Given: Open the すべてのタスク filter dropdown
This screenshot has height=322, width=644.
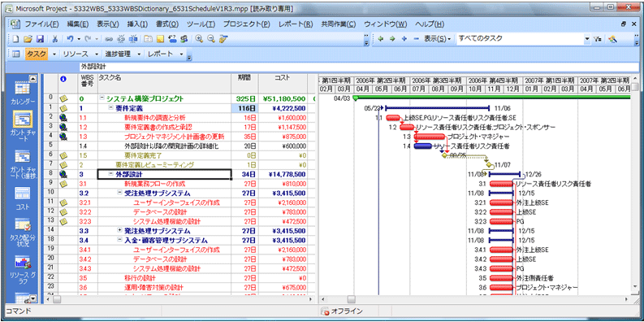Looking at the screenshot, I should click(587, 39).
